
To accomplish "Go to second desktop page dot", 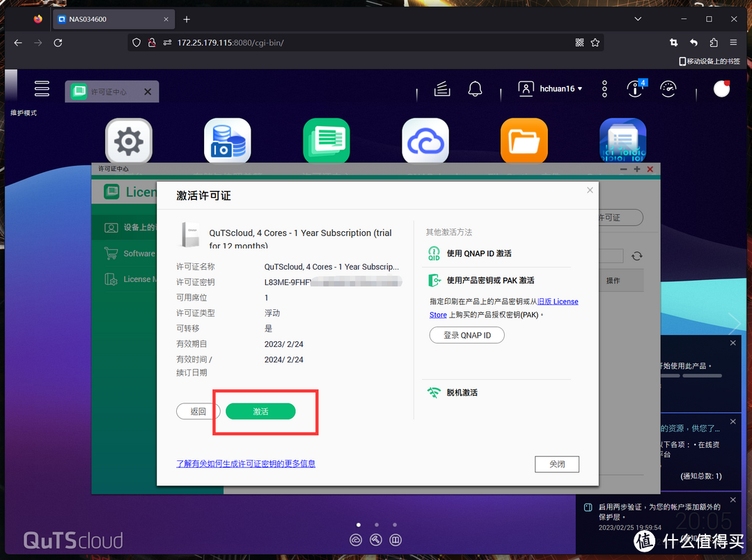I will (x=377, y=524).
